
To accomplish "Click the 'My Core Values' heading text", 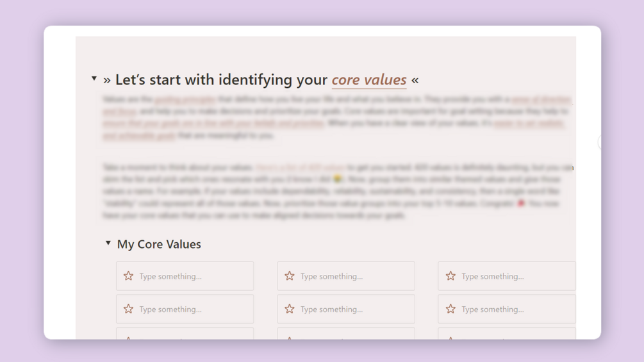I will 159,244.
